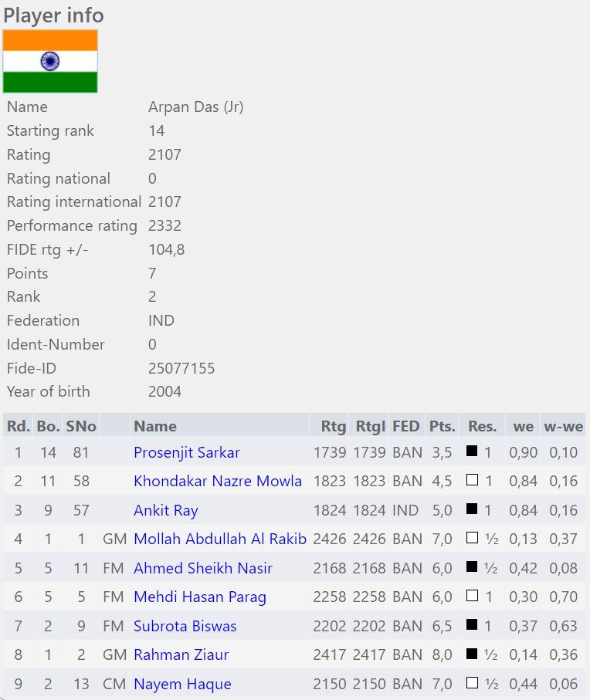Visit Ahmed Sheikh Nasir's player link

point(202,568)
